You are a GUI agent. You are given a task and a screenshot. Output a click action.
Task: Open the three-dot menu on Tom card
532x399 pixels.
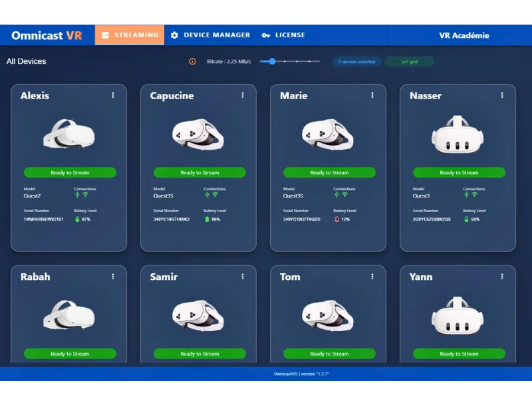[x=372, y=277]
